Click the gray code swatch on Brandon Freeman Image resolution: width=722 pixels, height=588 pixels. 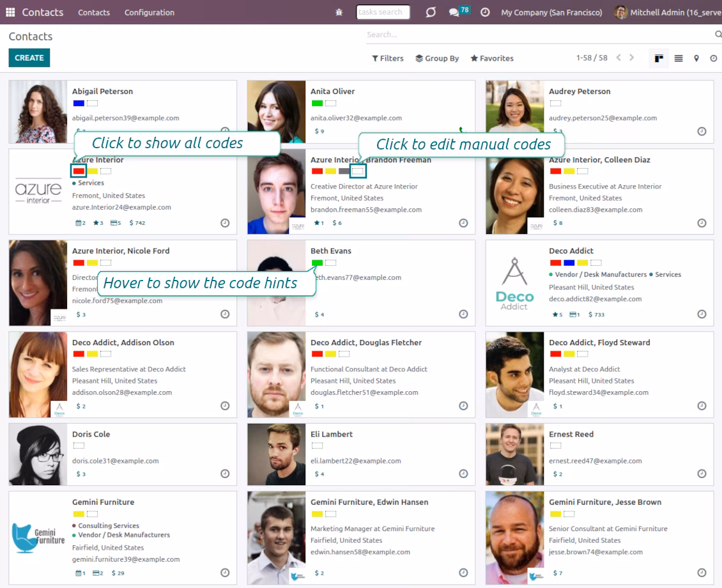coord(344,171)
